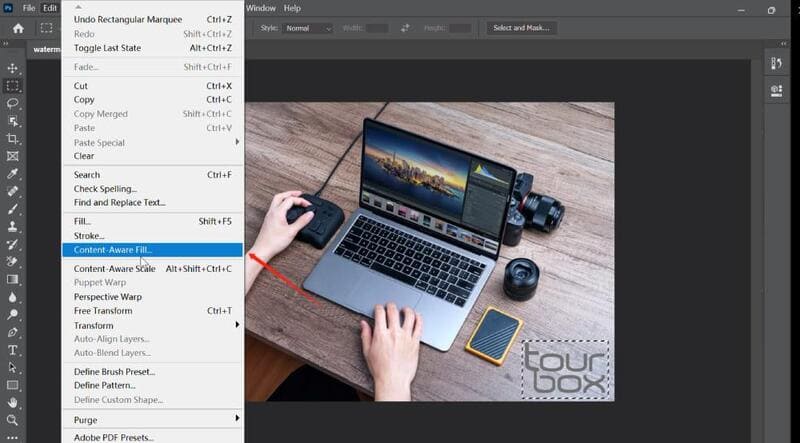Viewport: 800px width, 443px height.
Task: Select the Pen tool
Action: (x=12, y=332)
